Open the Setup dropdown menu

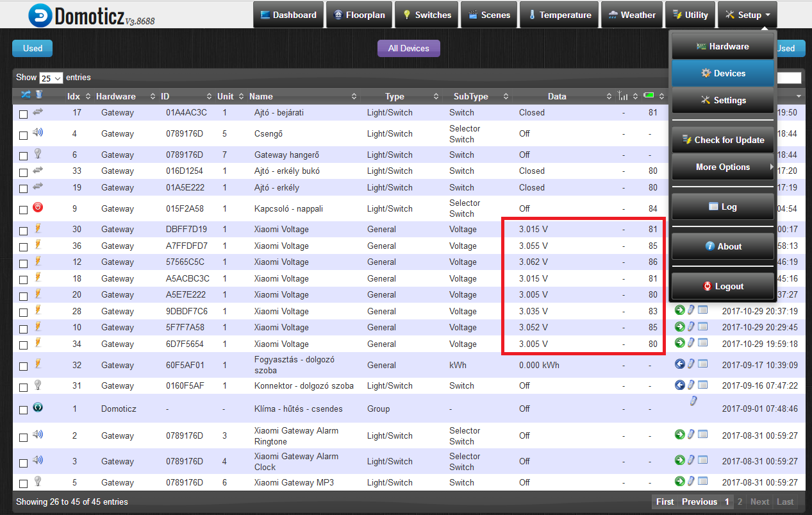pos(748,15)
